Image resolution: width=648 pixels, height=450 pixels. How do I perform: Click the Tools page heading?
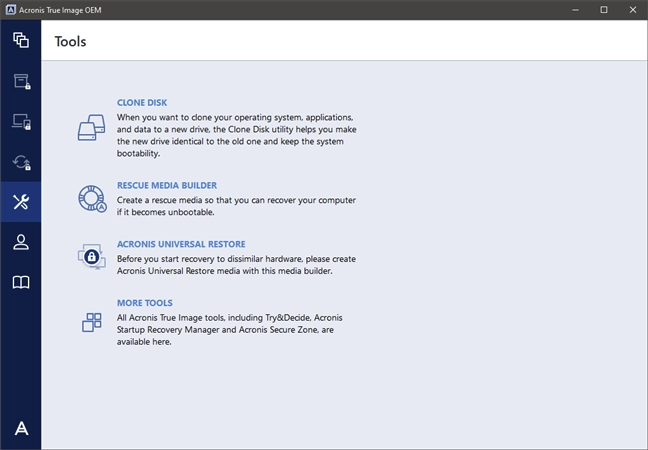70,42
